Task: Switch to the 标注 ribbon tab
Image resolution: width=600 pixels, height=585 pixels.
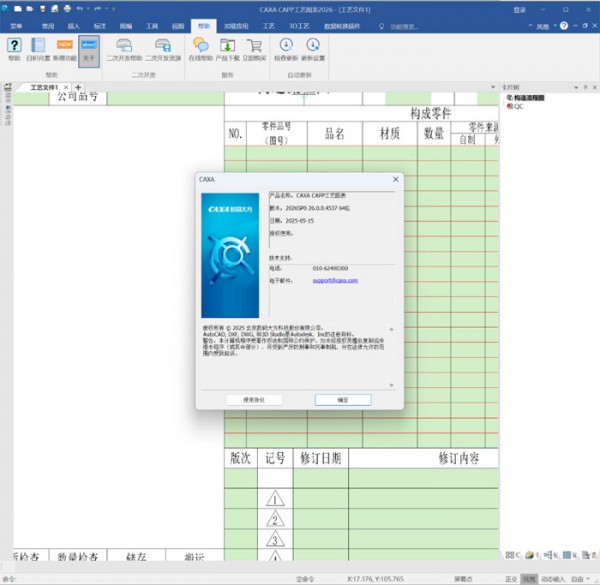Action: (99, 26)
